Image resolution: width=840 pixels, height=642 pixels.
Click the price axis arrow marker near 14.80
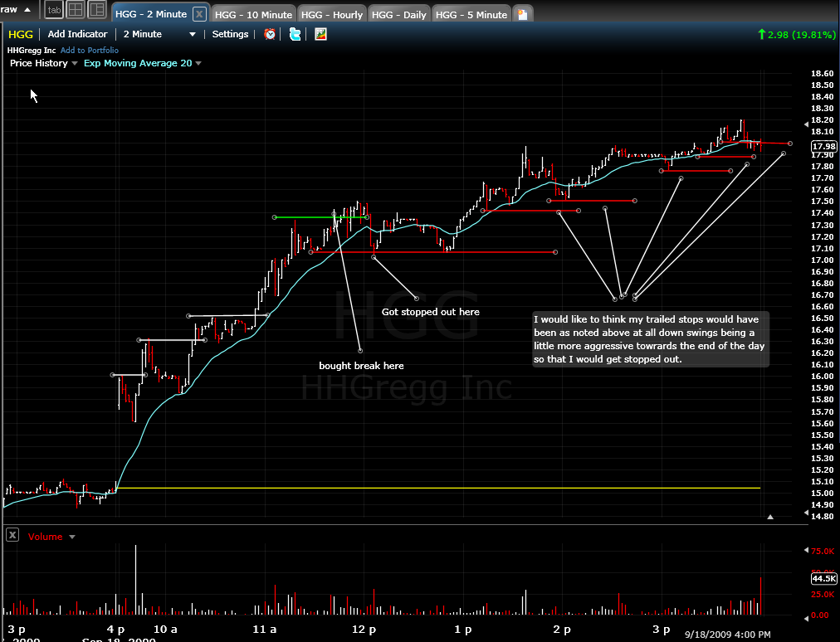point(807,513)
